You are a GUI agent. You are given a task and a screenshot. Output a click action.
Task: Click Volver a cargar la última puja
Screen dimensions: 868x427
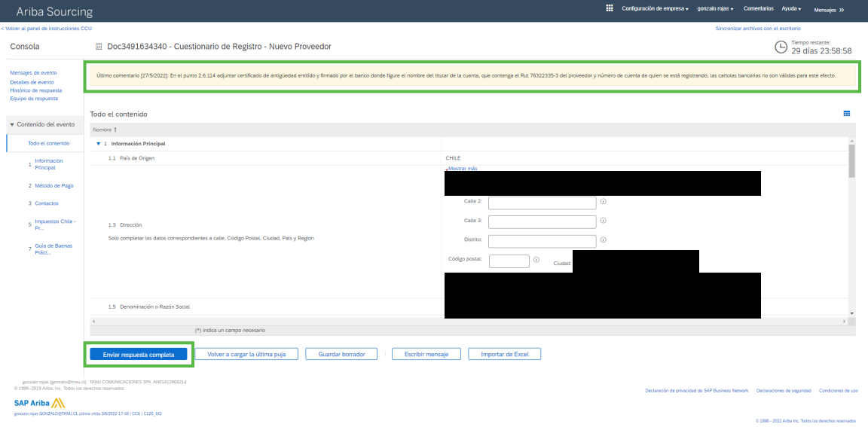(x=246, y=354)
